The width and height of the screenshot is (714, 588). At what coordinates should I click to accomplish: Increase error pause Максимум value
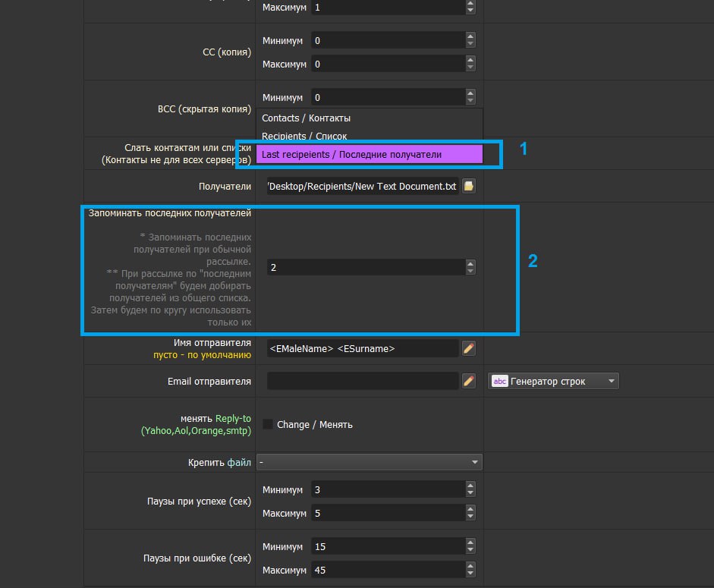tap(470, 566)
